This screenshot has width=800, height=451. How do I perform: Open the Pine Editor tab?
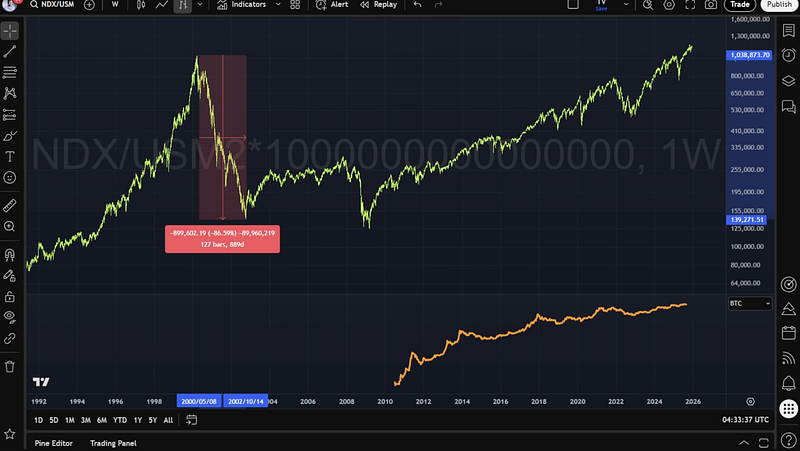tap(54, 443)
